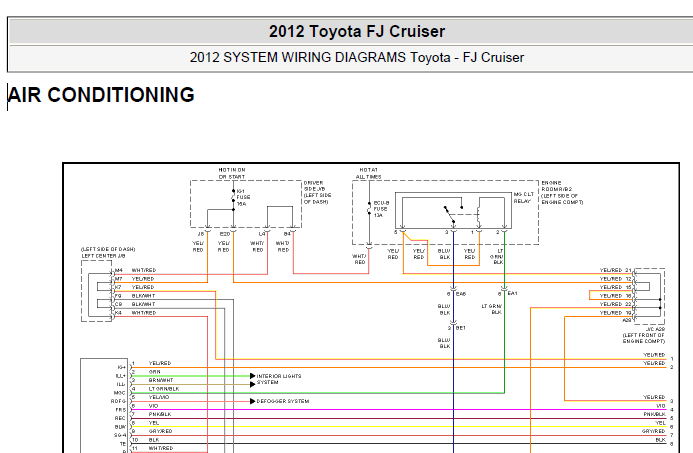Viewport: 693px width, 453px height.
Task: Click the "BE1" connector label
Action: 461,328
